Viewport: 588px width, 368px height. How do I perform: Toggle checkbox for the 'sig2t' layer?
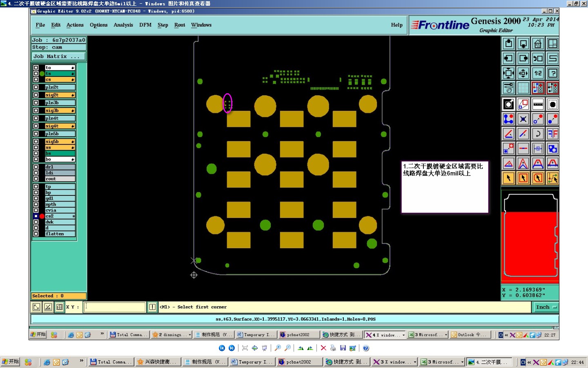[x=36, y=95]
